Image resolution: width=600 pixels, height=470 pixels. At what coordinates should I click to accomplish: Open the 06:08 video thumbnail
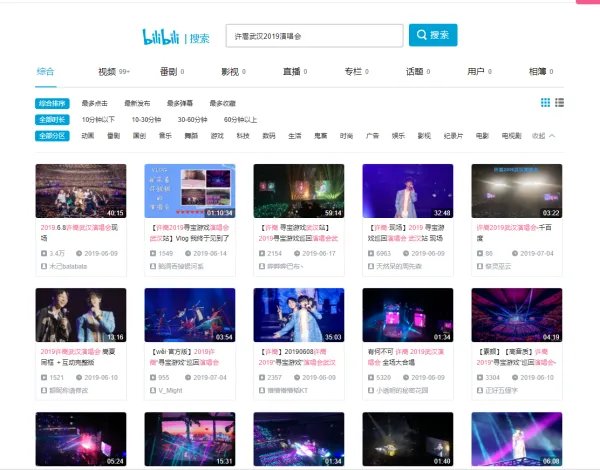tap(517, 439)
